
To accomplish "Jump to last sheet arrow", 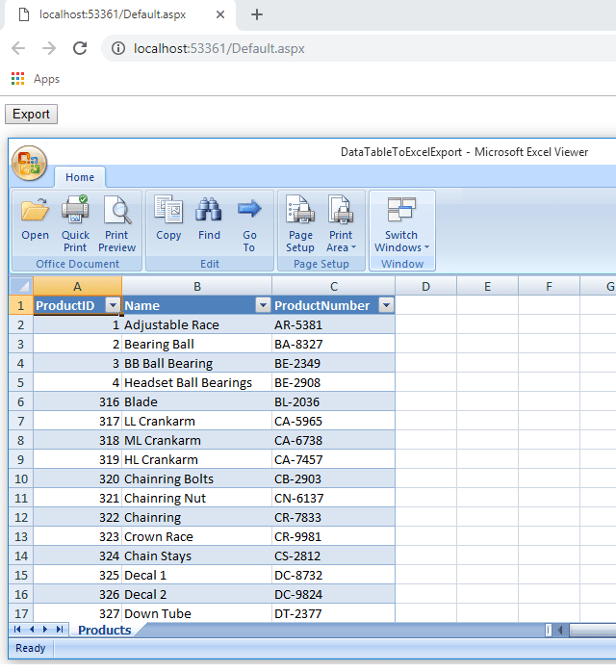I will [60, 629].
